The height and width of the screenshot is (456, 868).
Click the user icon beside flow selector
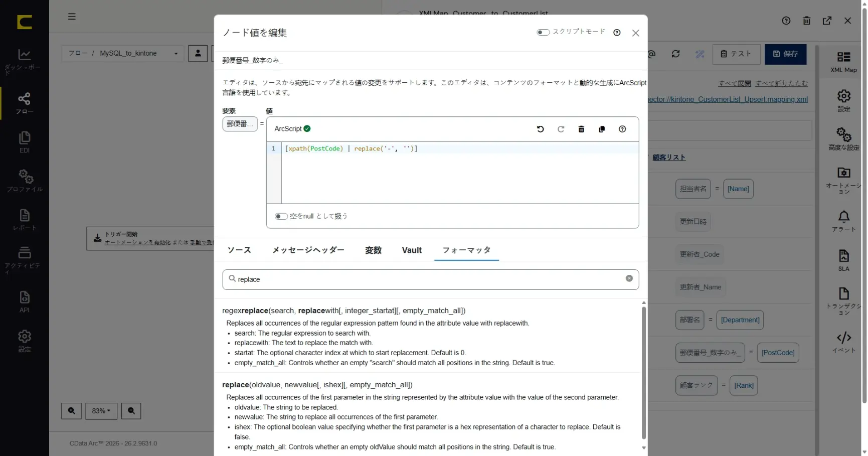[198, 53]
